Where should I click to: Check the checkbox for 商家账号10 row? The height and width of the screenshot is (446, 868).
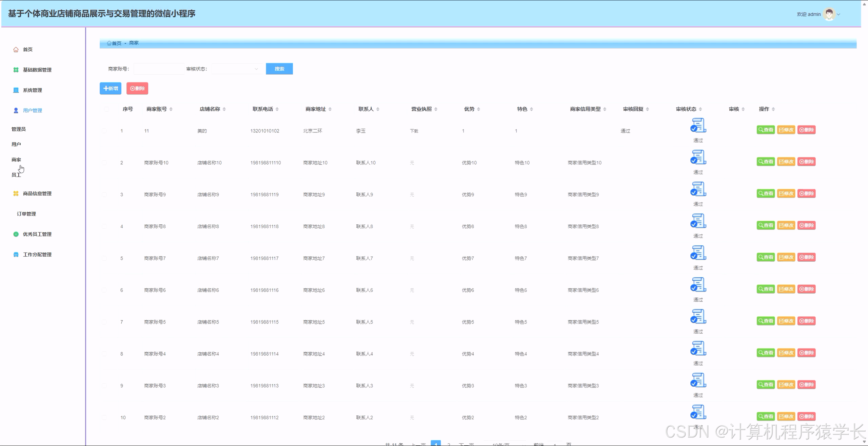pyautogui.click(x=104, y=163)
